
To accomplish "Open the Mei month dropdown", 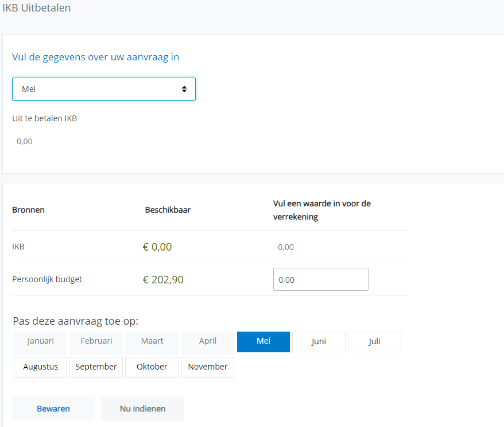I will click(x=103, y=89).
